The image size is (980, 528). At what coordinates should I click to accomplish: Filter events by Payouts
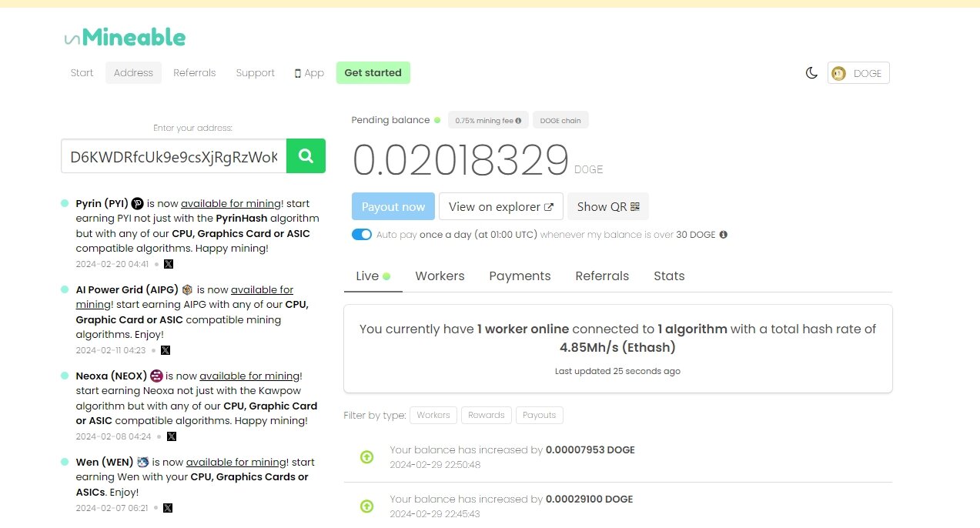tap(540, 415)
